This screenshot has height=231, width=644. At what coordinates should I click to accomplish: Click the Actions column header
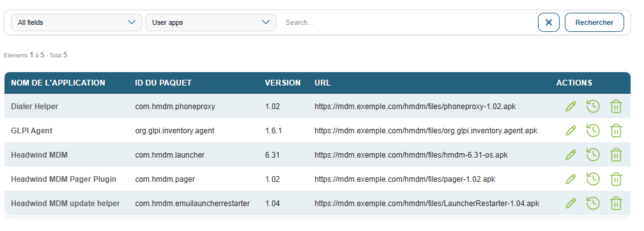(574, 83)
